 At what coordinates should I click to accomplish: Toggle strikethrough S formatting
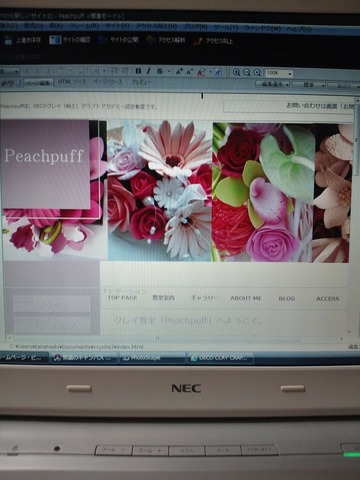[x=160, y=71]
